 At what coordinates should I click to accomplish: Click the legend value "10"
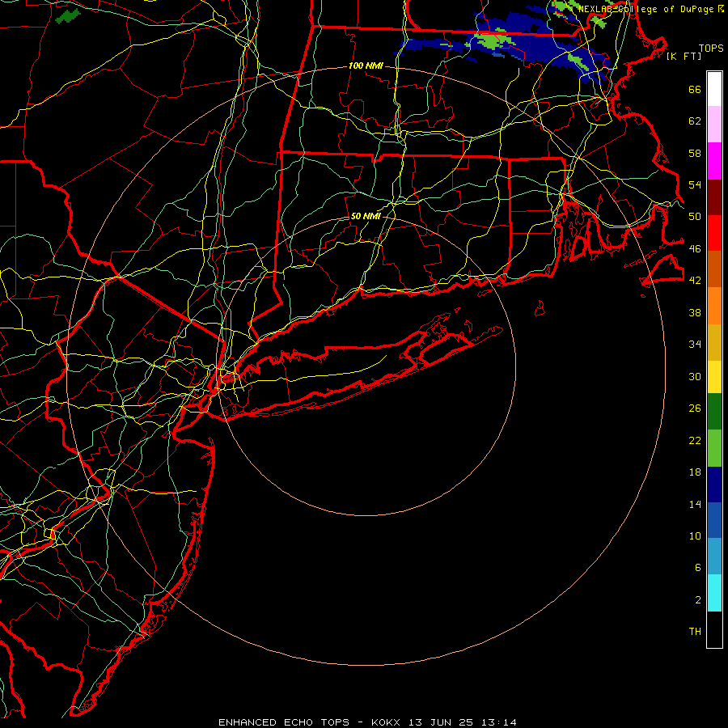click(x=695, y=535)
